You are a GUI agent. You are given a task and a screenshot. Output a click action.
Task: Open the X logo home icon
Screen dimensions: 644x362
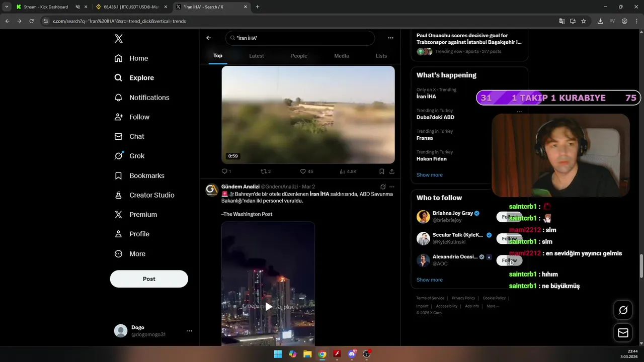point(118,39)
